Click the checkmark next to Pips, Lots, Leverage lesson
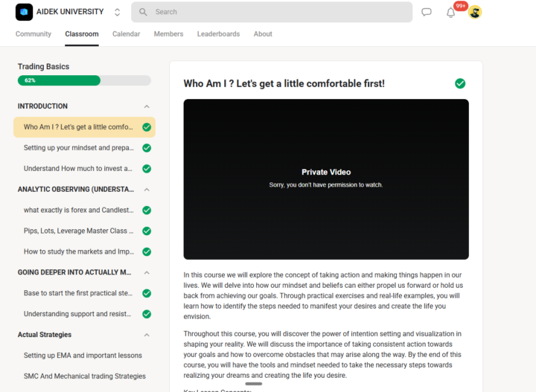 pyautogui.click(x=147, y=231)
